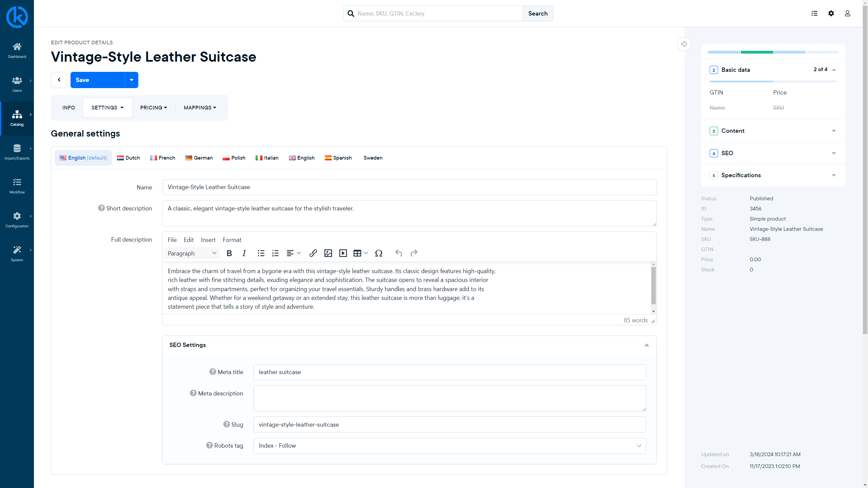
Task: Insert a bullet list
Action: point(261,253)
